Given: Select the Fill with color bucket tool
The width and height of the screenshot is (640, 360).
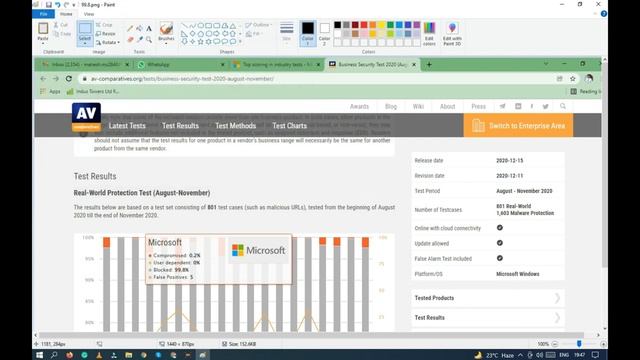Looking at the screenshot, I should click(x=140, y=29).
